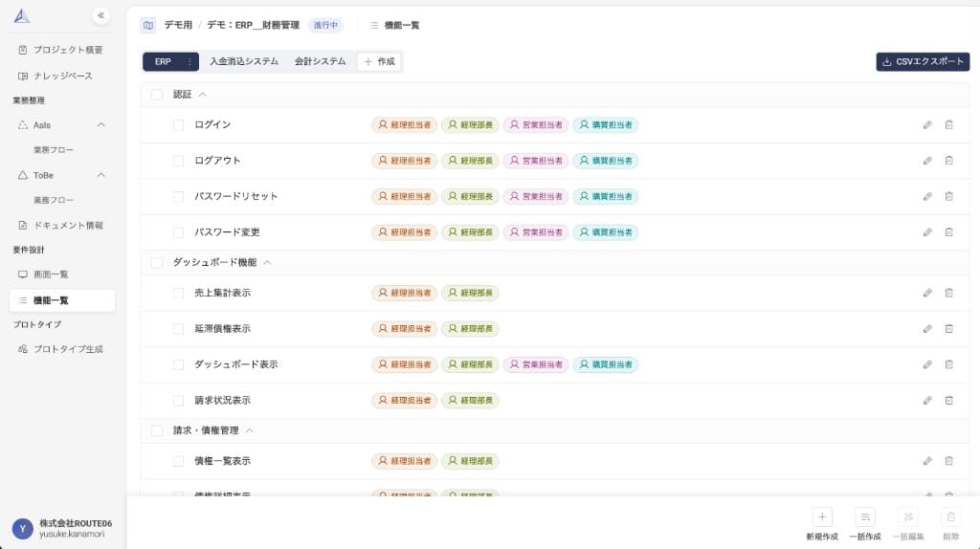Screen dimensions: 980x549
Task: Check the ログイン row checkbox
Action: 178,125
